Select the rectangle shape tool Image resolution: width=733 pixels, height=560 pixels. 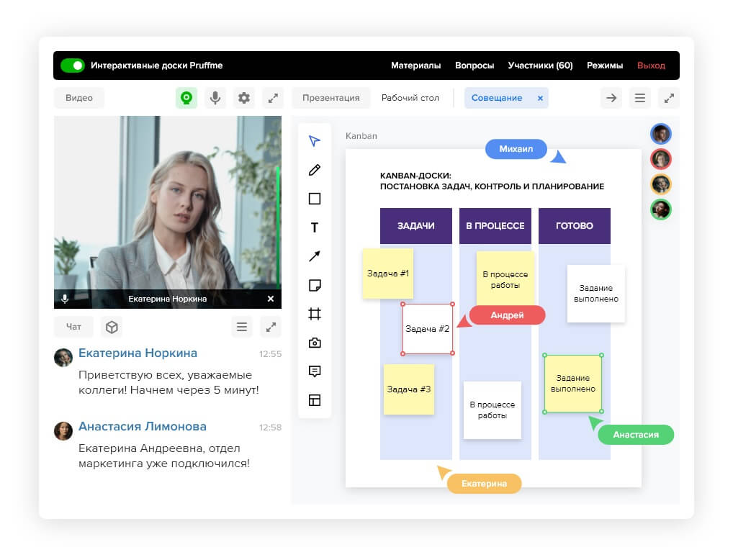[x=315, y=199]
